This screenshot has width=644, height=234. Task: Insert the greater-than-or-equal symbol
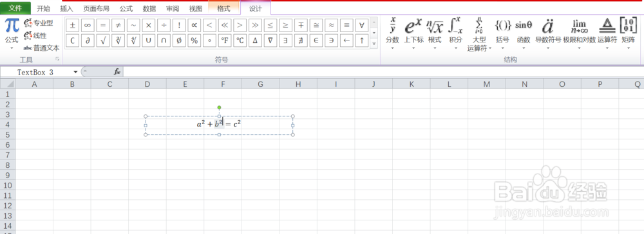pyautogui.click(x=285, y=25)
